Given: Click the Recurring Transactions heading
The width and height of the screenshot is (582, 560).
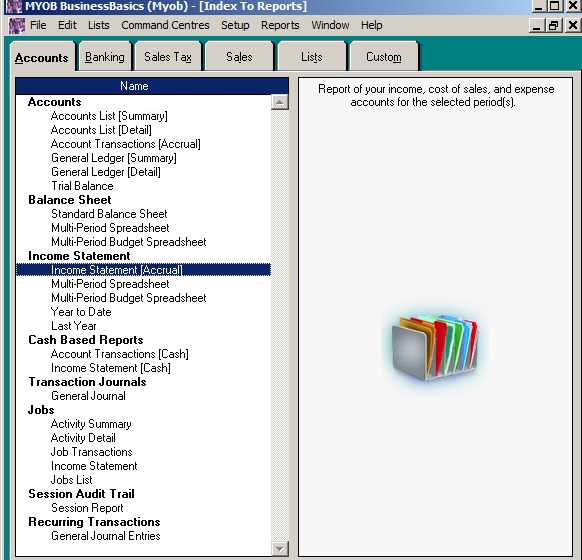Looking at the screenshot, I should click(x=94, y=522).
